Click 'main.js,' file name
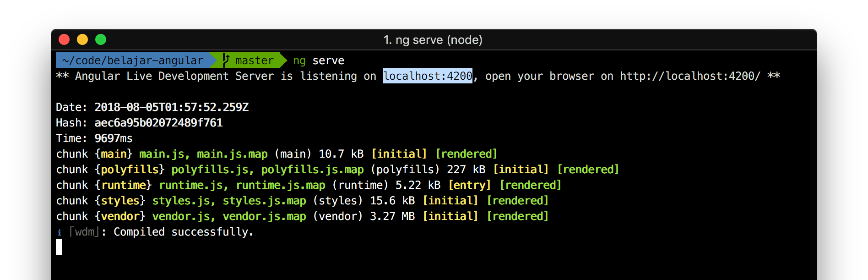This screenshot has height=280, width=868. click(164, 154)
